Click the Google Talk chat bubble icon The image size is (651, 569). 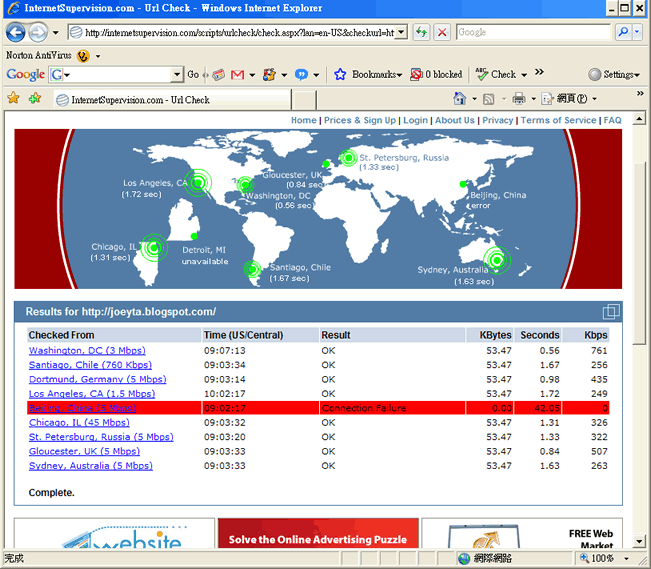(301, 75)
